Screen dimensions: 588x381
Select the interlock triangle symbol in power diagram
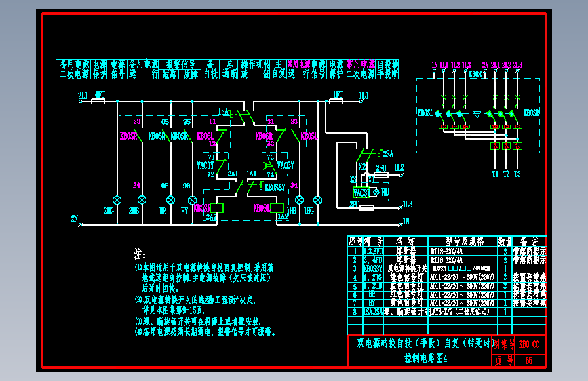[477, 115]
